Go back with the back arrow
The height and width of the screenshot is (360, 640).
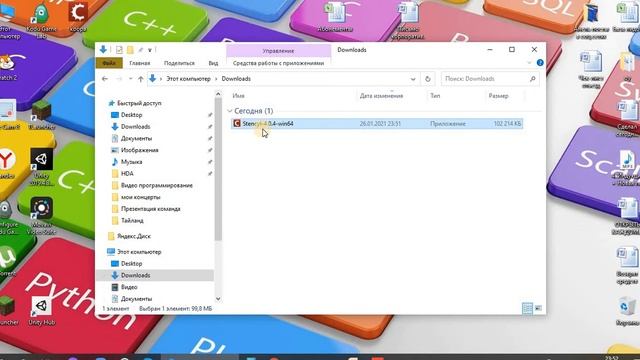[105, 79]
